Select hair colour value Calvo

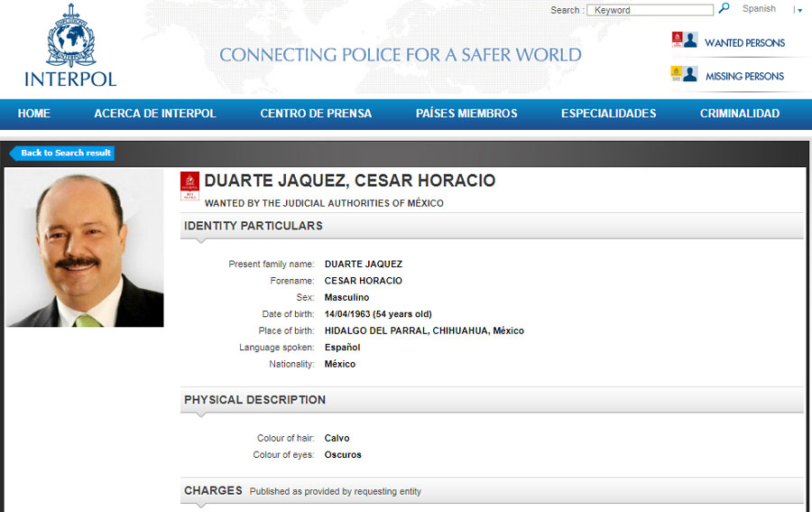pos(337,438)
